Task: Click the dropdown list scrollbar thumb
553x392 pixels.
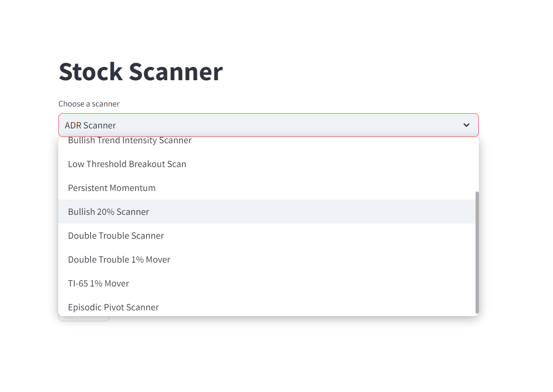Action: [x=477, y=252]
